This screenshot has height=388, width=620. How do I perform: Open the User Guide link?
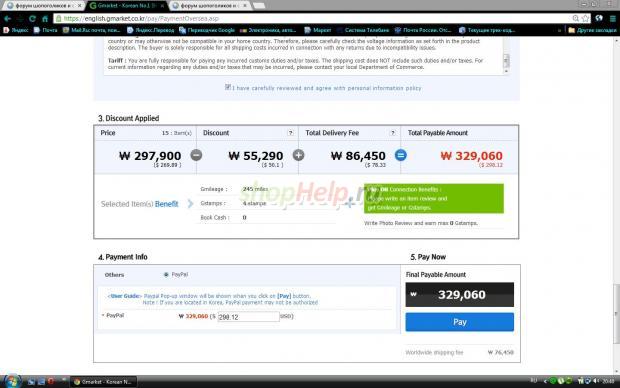(x=124, y=296)
